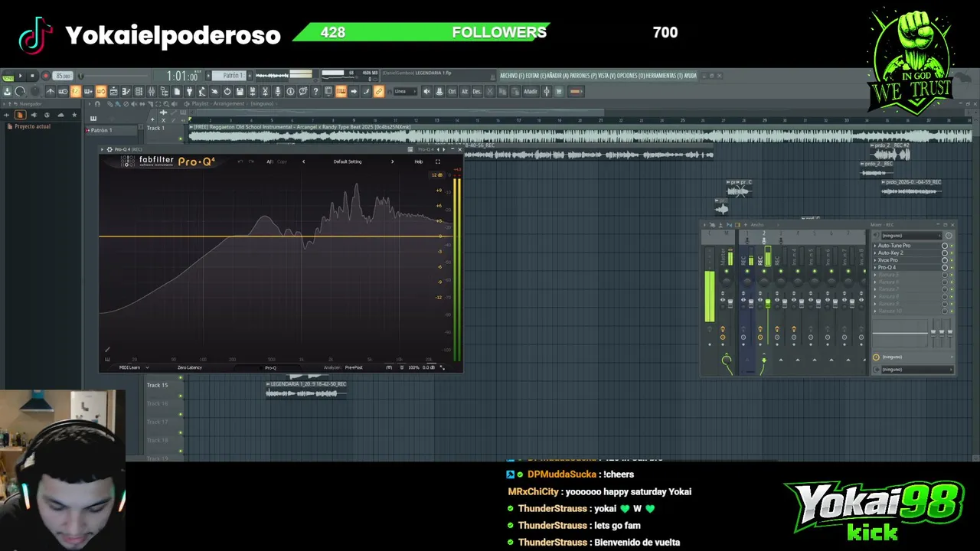Click the LEGENDARIA audio clip on Track 15

(x=306, y=390)
